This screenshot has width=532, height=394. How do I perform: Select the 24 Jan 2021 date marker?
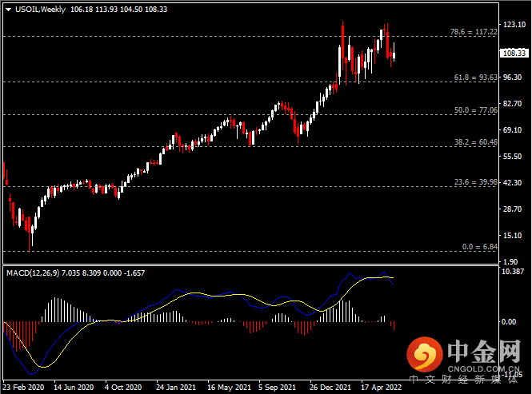[175, 387]
